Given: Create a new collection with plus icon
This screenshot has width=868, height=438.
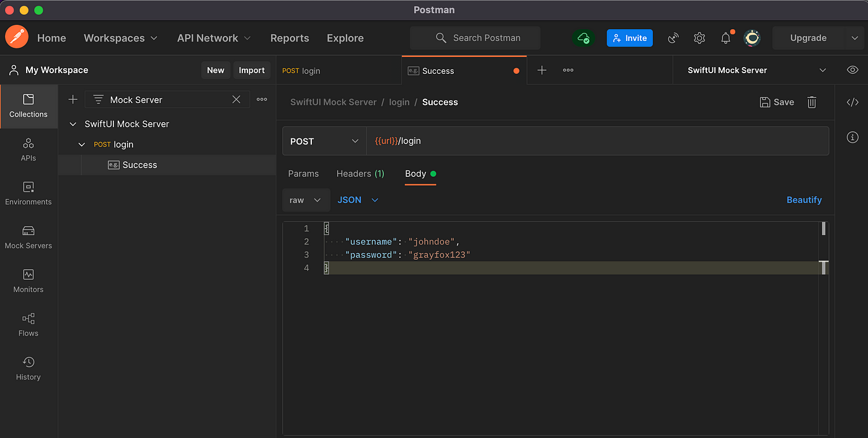Looking at the screenshot, I should tap(73, 99).
